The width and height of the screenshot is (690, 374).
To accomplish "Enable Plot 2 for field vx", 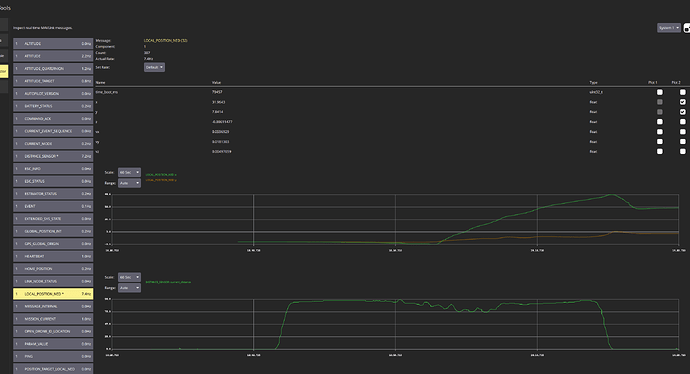I will pos(683,132).
